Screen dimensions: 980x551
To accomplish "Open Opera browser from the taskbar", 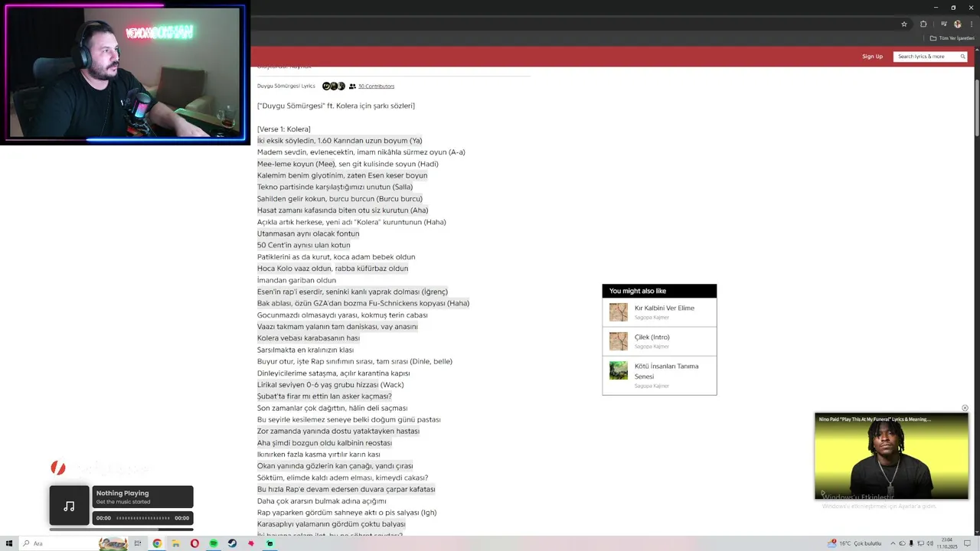I will click(x=194, y=543).
